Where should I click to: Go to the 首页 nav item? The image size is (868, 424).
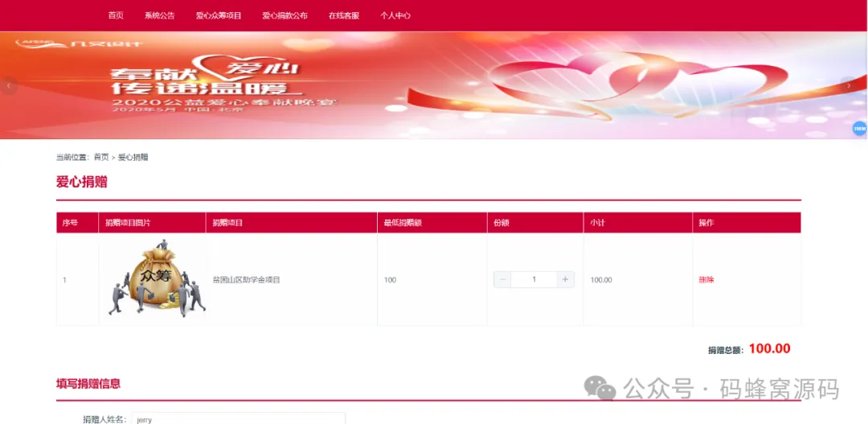(x=116, y=15)
